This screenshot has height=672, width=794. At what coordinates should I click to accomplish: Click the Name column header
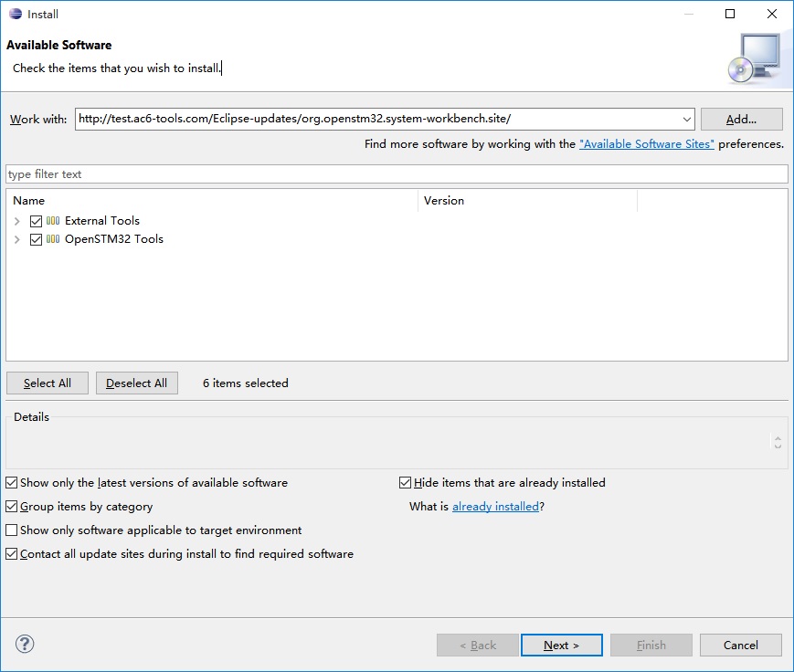212,201
